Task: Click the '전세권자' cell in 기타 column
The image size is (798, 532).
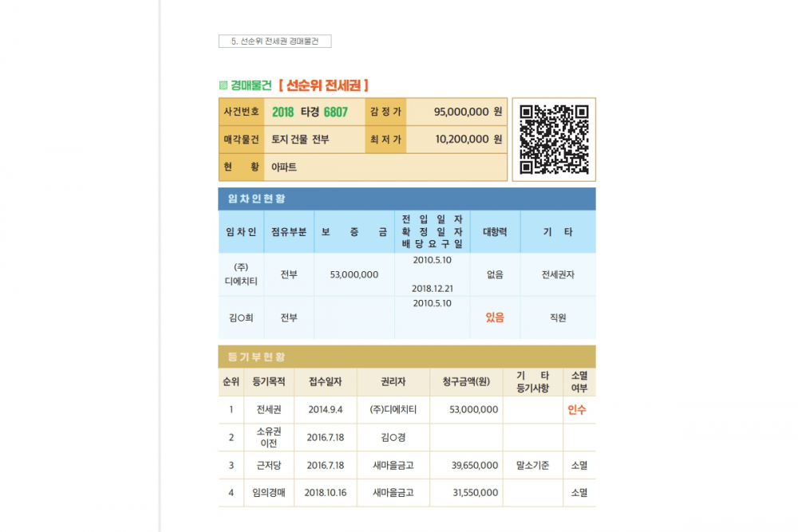Action: pos(558,274)
